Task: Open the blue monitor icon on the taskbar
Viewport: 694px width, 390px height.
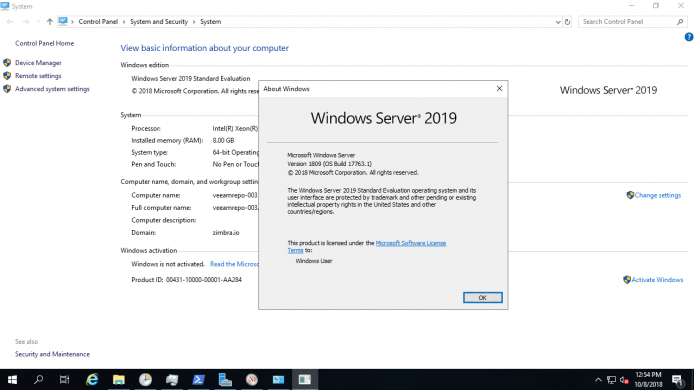Action: pos(278,380)
